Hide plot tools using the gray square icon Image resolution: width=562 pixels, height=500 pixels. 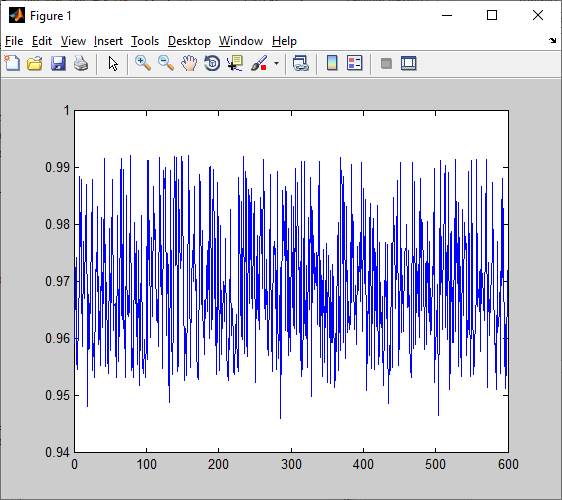click(386, 64)
